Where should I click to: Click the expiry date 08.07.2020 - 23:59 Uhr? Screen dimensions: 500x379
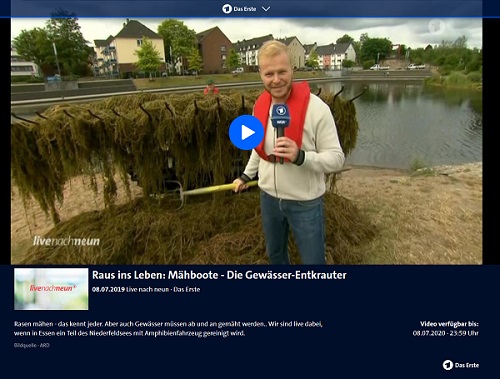(446, 333)
